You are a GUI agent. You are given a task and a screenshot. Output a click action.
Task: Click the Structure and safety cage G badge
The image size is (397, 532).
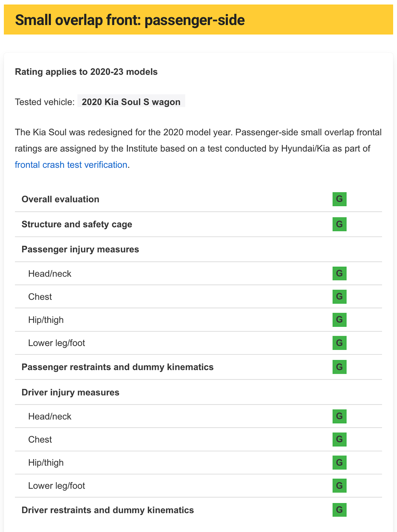coord(339,224)
